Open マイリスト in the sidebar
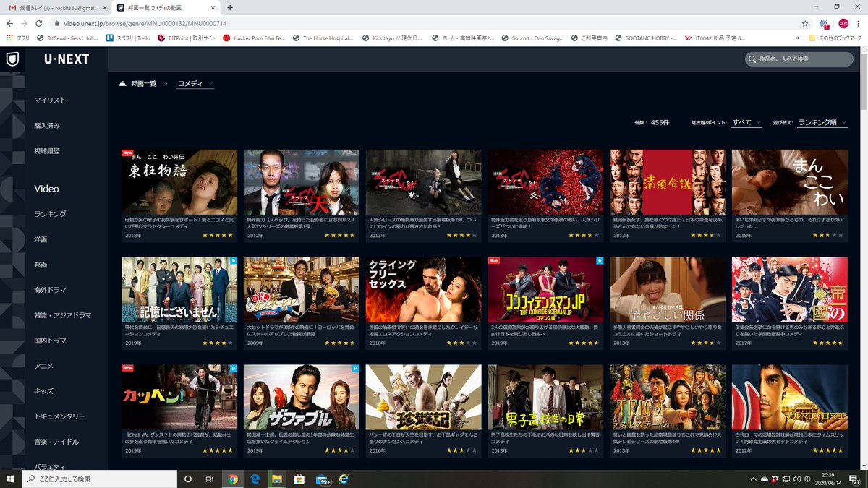The width and height of the screenshot is (868, 488). click(51, 100)
